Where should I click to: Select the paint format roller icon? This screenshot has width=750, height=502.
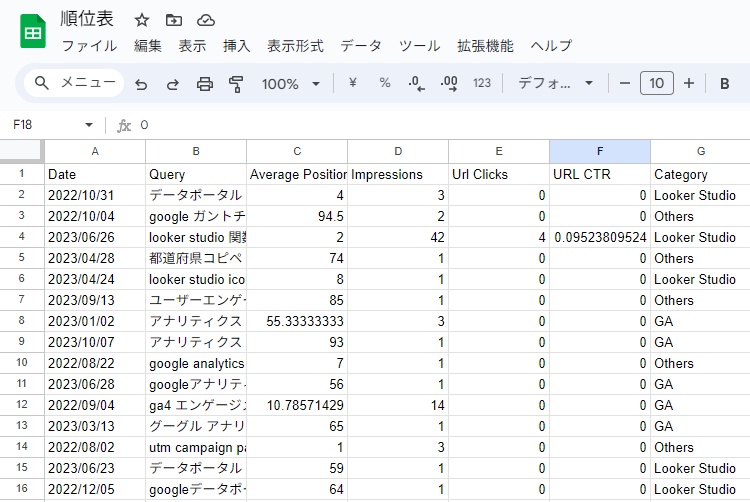[x=236, y=84]
